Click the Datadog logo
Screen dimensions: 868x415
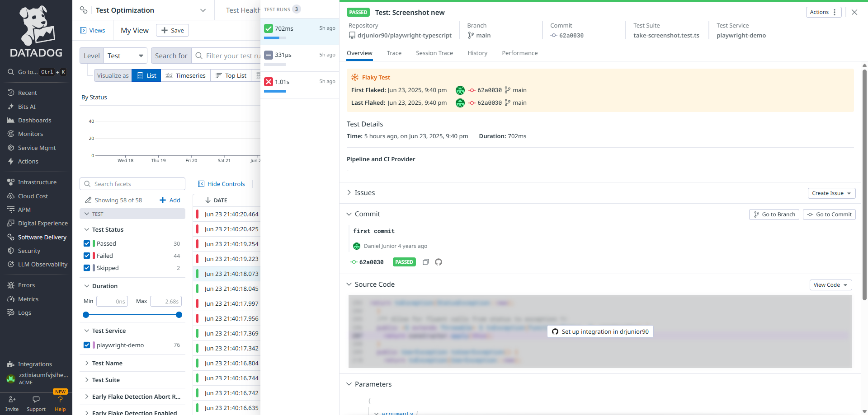[36, 32]
